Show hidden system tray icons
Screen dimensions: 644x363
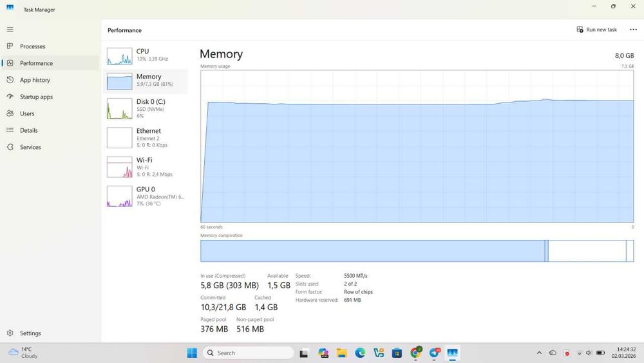(539, 353)
